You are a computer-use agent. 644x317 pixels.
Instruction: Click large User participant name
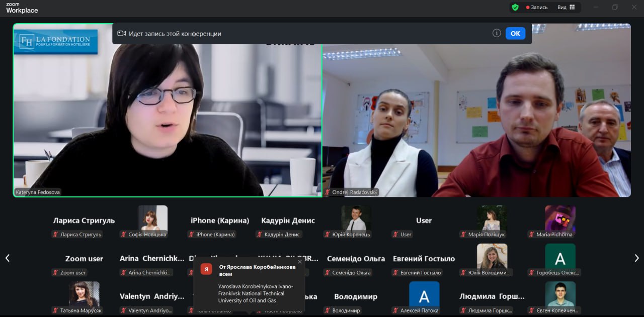click(424, 221)
